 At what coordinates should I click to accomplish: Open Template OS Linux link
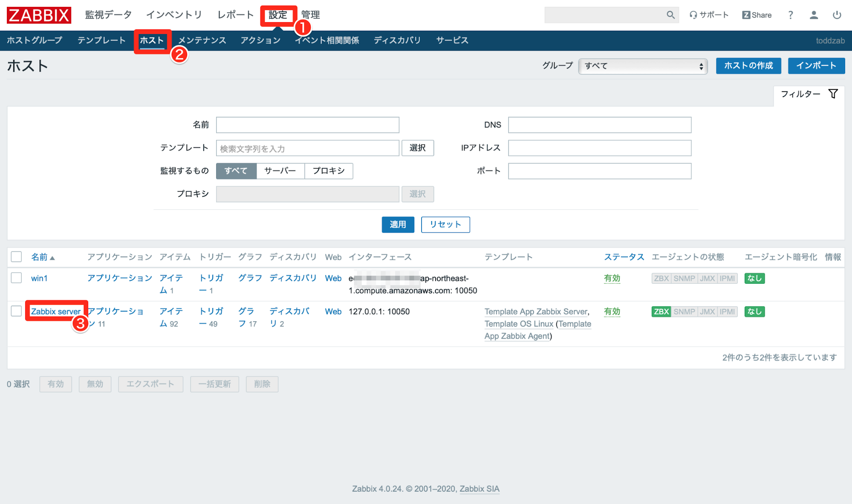tap(519, 324)
